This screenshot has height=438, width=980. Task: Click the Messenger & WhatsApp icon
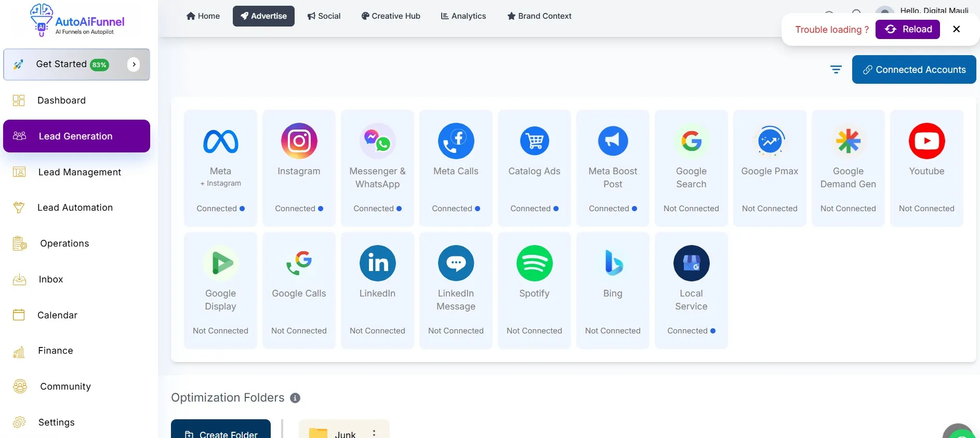[377, 141]
